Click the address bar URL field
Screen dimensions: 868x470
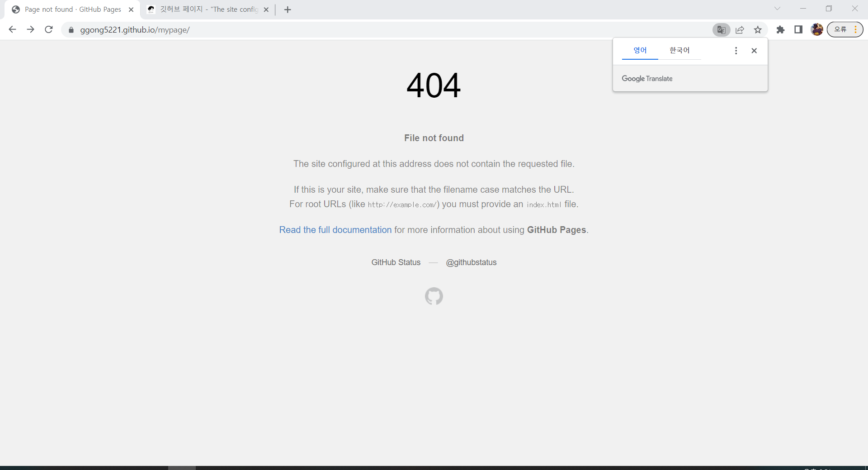389,30
